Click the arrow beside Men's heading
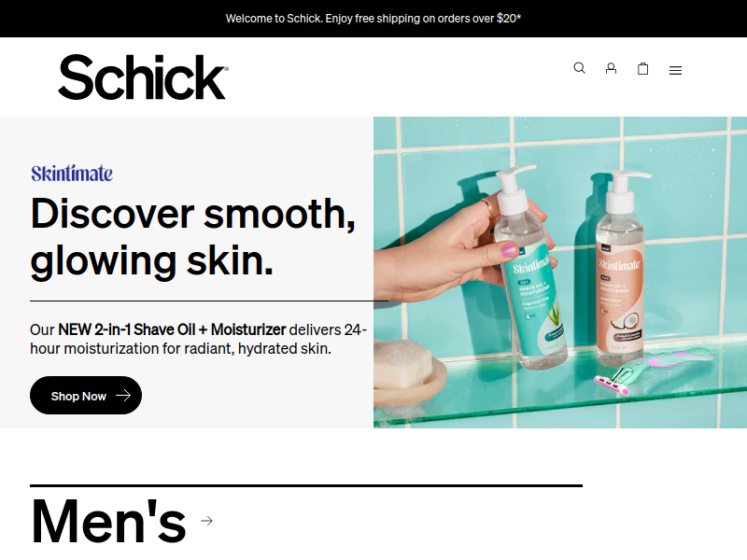 (206, 521)
